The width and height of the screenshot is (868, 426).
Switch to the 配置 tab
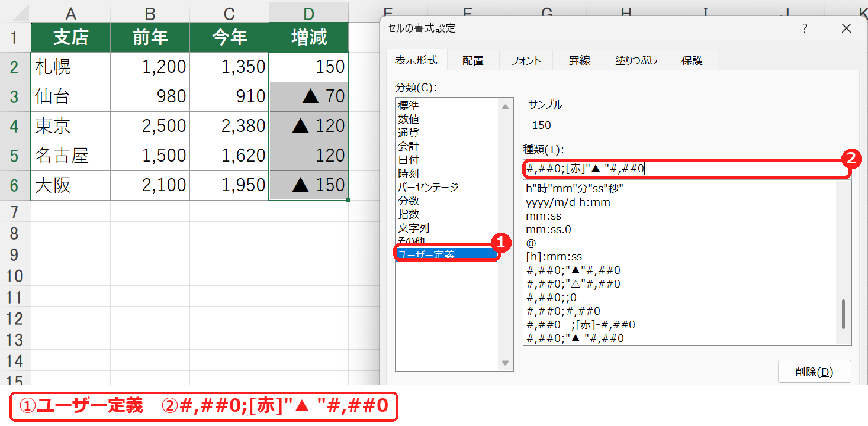pos(473,60)
